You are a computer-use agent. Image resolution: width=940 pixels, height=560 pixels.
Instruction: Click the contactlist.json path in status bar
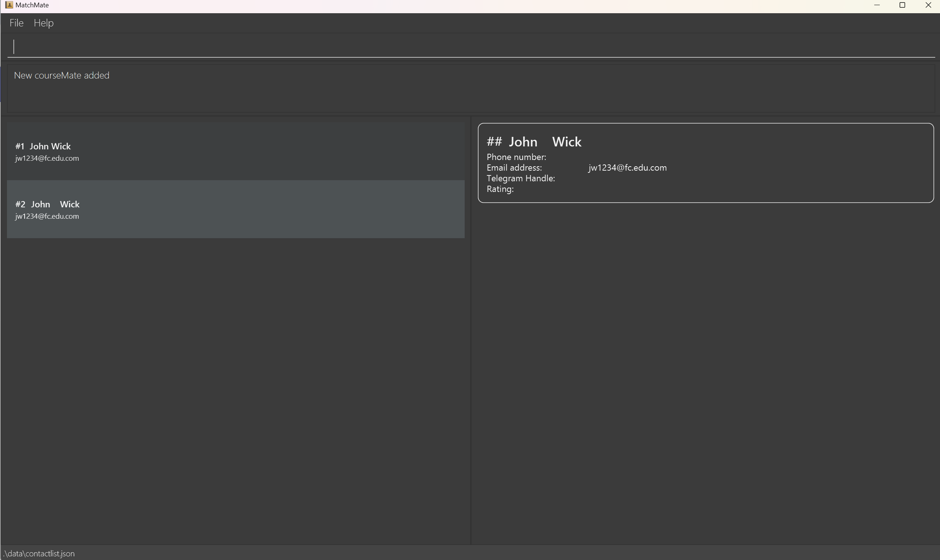tap(39, 554)
